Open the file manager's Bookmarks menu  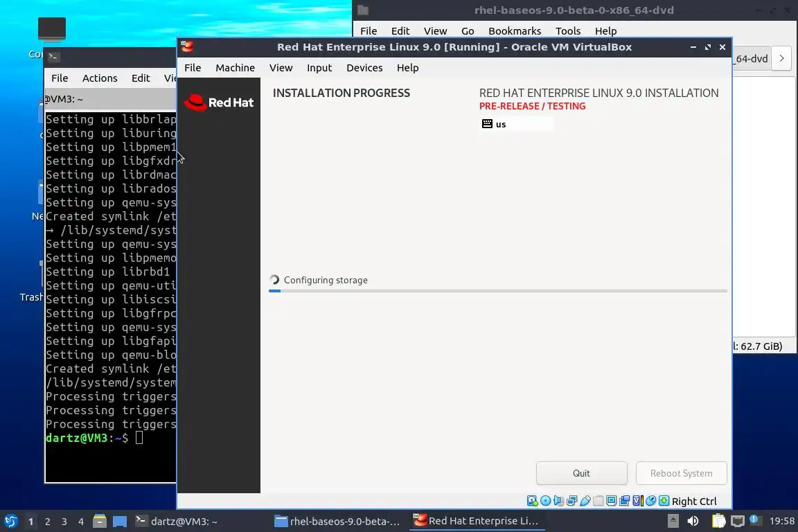pos(515,31)
